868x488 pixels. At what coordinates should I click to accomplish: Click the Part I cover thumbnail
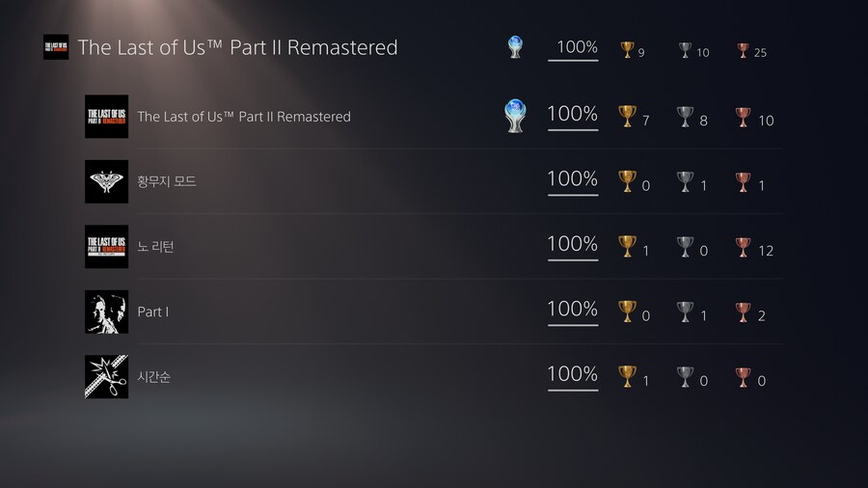pos(106,312)
